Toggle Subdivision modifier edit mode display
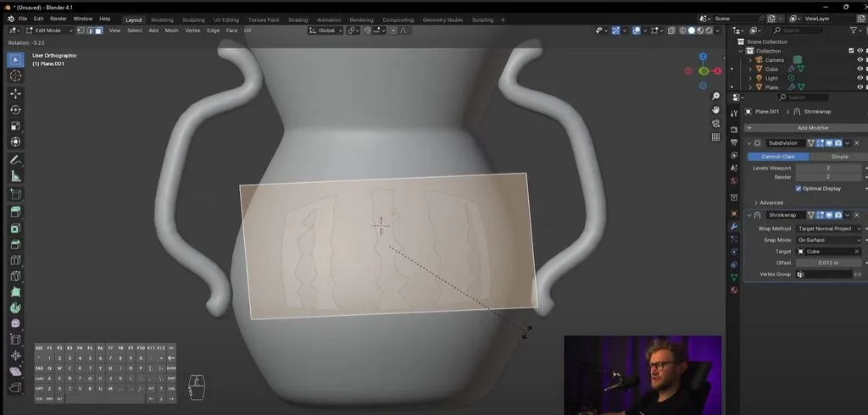868x415 pixels. pos(821,143)
